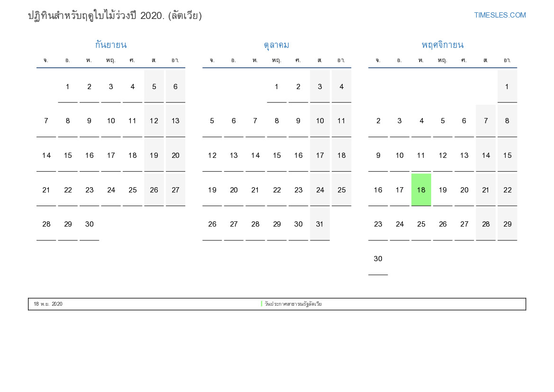The width and height of the screenshot is (554, 392).
Task: Click the พฤศจิกายน month heading
Action: 442,45
